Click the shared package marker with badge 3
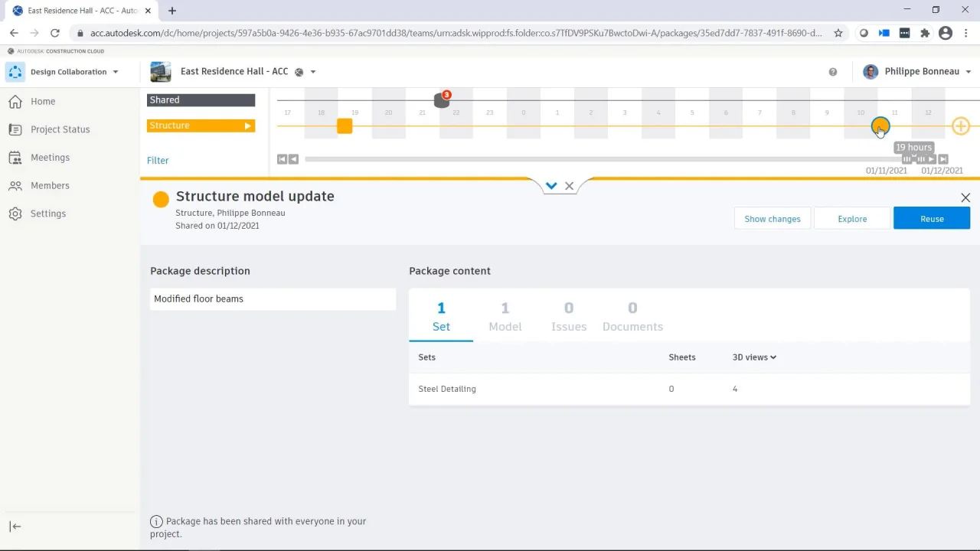This screenshot has height=551, width=980. click(x=442, y=99)
